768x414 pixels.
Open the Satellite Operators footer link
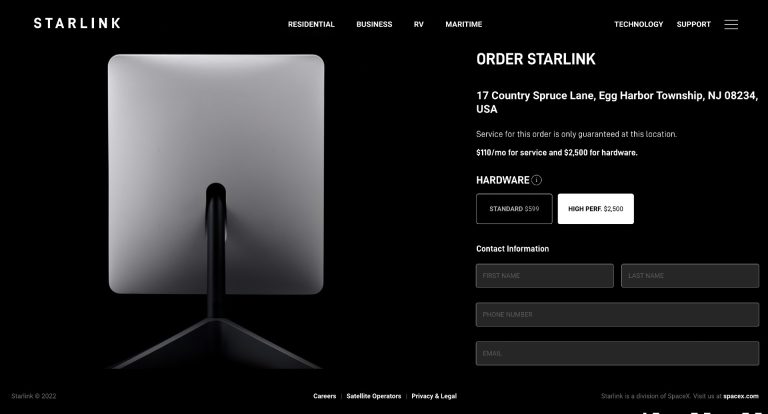374,396
